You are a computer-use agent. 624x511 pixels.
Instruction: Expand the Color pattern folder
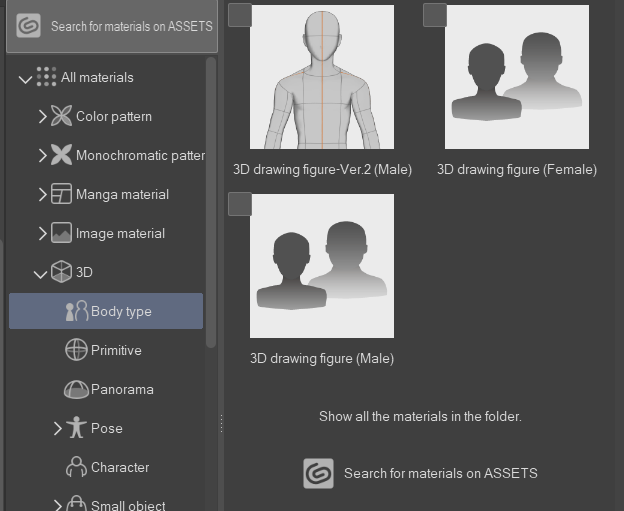43,116
